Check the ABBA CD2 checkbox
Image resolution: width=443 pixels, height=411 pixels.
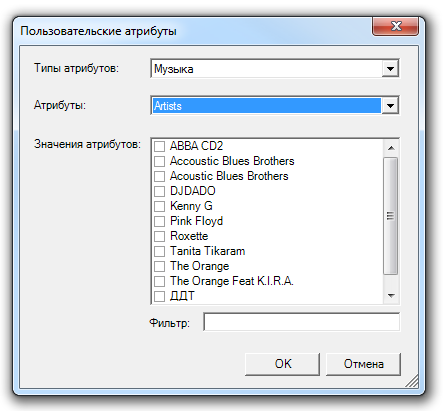click(x=159, y=146)
